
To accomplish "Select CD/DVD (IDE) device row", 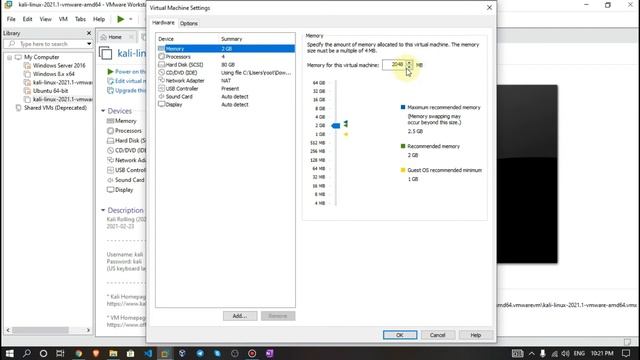I will (225, 73).
